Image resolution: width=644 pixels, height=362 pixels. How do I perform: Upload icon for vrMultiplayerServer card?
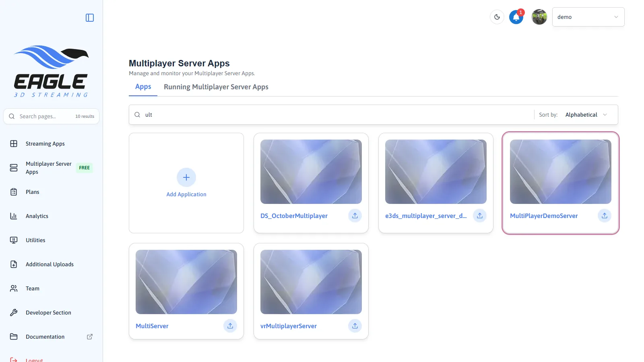click(x=355, y=326)
